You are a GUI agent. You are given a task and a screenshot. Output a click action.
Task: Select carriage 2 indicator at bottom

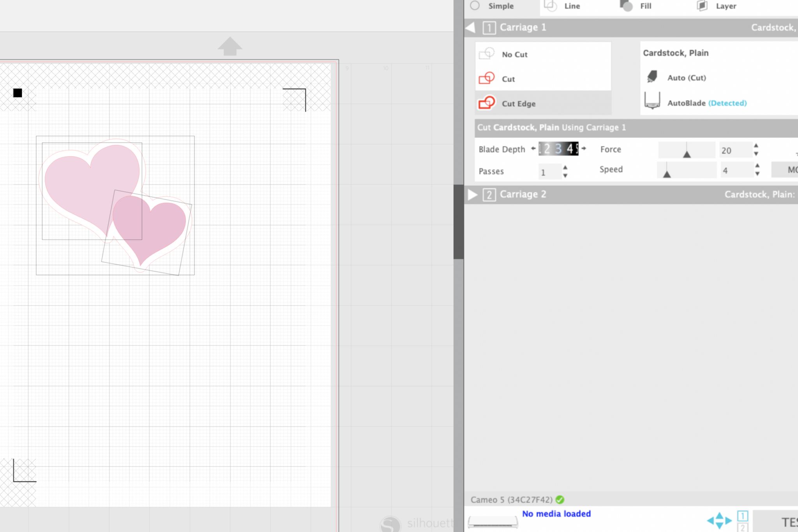pos(743,528)
